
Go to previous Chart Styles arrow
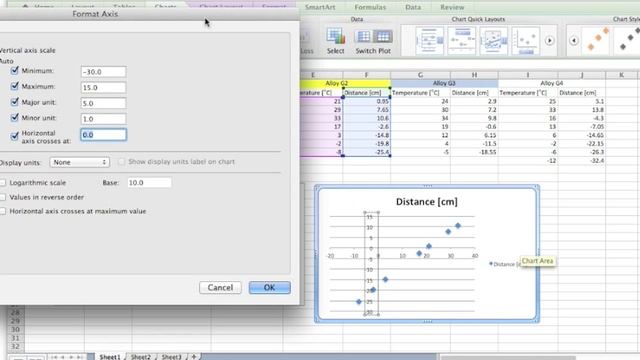pyautogui.click(x=574, y=40)
